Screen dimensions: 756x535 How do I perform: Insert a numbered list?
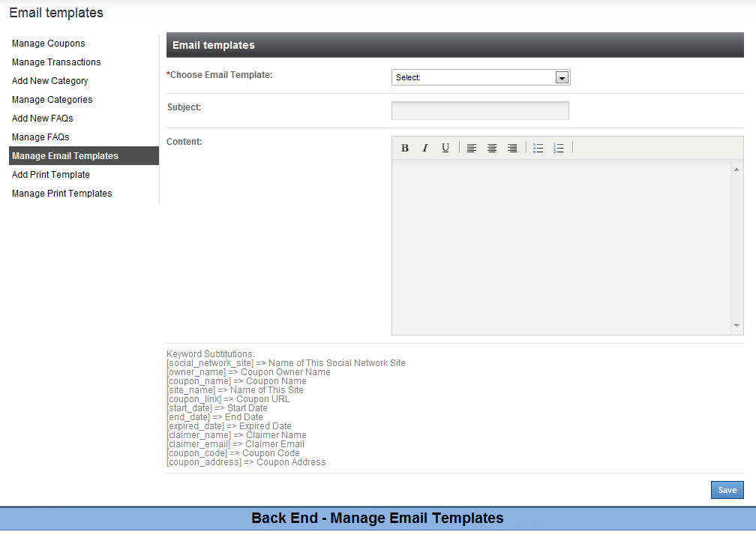[558, 148]
